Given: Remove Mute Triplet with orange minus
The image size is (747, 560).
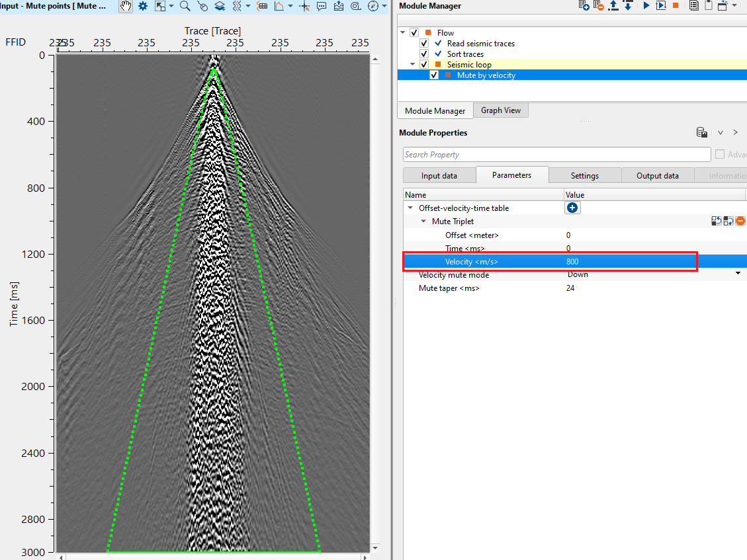Looking at the screenshot, I should pos(740,221).
